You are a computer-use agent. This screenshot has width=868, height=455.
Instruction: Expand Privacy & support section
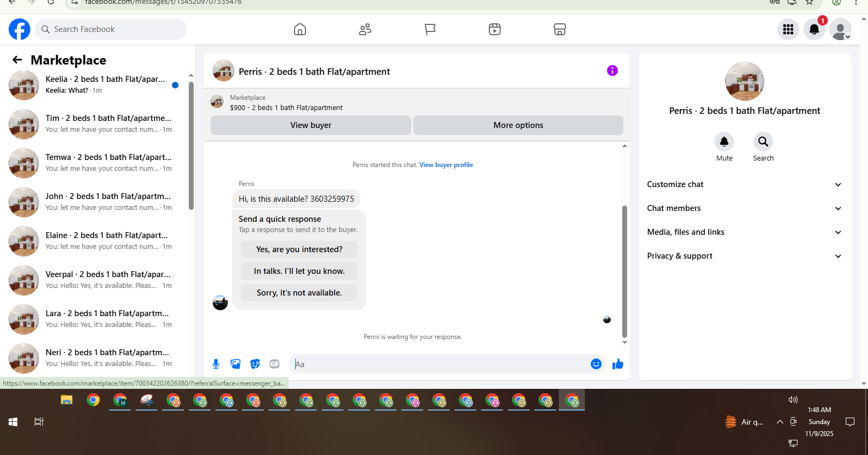pyautogui.click(x=745, y=256)
